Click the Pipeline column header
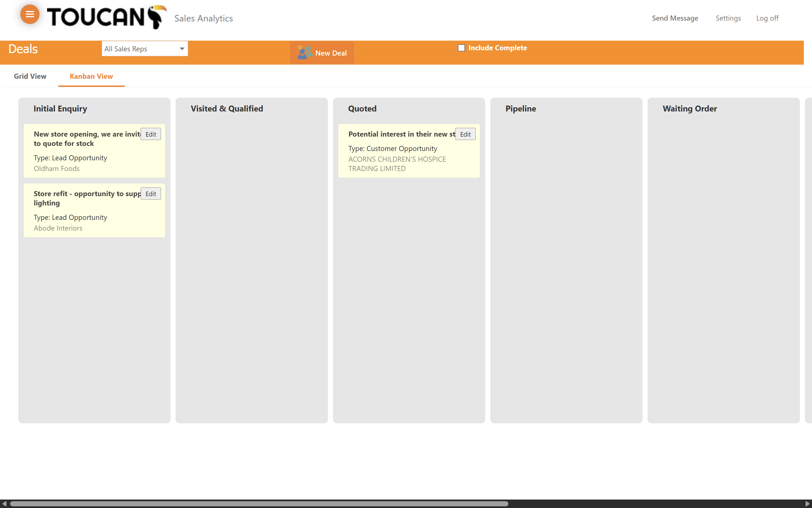 [521, 109]
